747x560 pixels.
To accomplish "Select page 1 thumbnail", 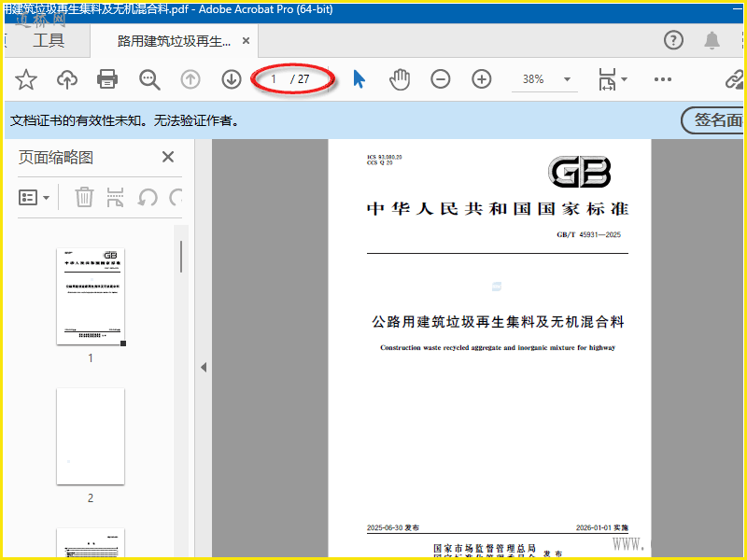I will click(91, 296).
